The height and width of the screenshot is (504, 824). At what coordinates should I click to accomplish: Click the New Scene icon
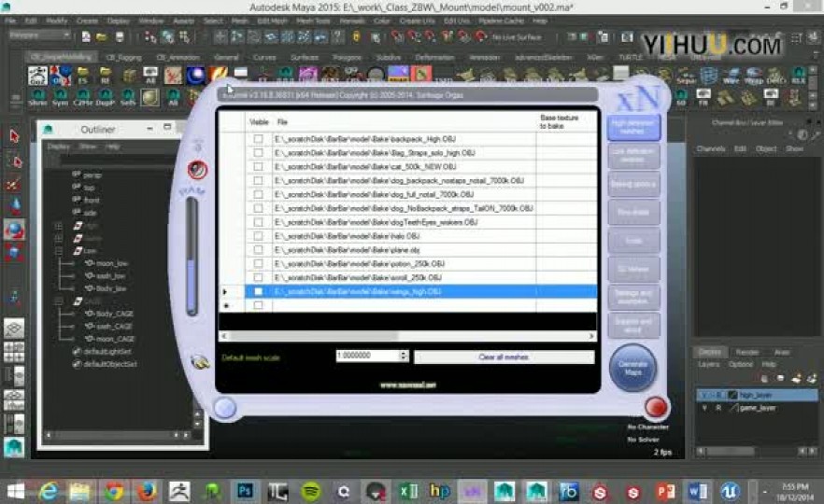(x=86, y=36)
